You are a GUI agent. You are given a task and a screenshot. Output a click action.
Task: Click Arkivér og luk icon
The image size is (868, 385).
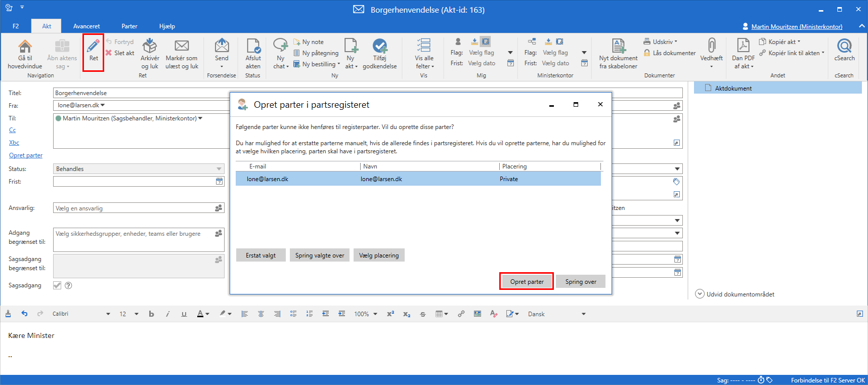tap(150, 47)
